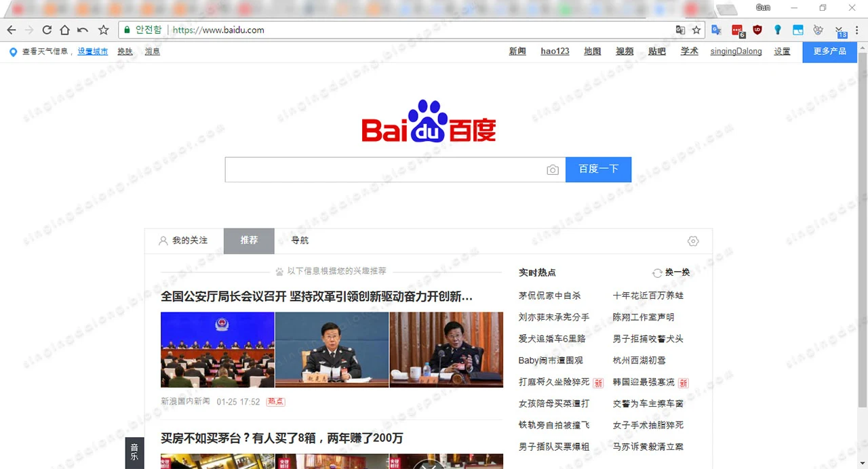This screenshot has height=469, width=868.
Task: Open 设置 settings menu
Action: 782,51
